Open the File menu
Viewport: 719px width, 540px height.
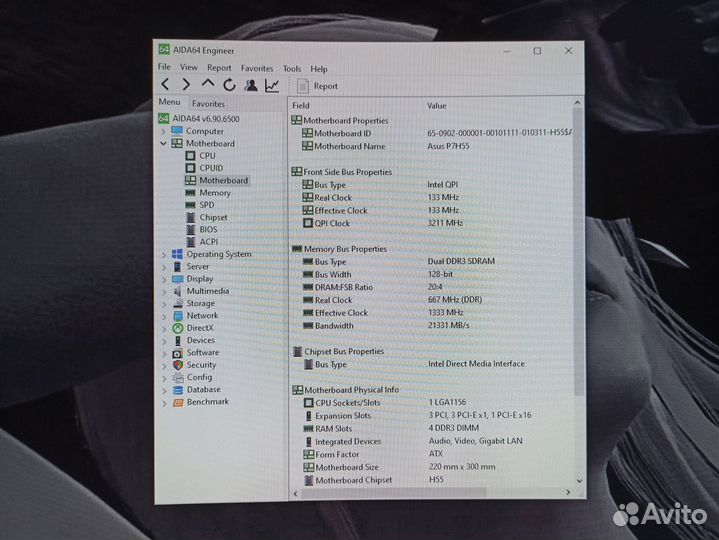click(164, 67)
